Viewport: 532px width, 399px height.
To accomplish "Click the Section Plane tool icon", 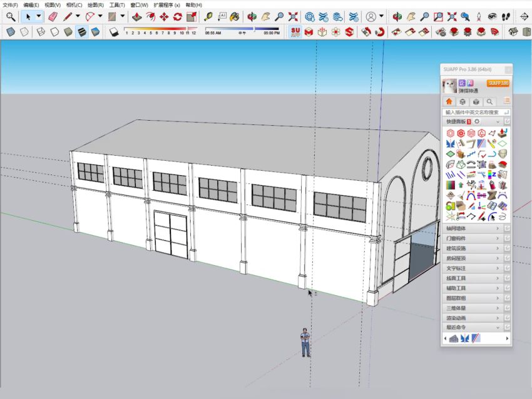I will [x=524, y=17].
